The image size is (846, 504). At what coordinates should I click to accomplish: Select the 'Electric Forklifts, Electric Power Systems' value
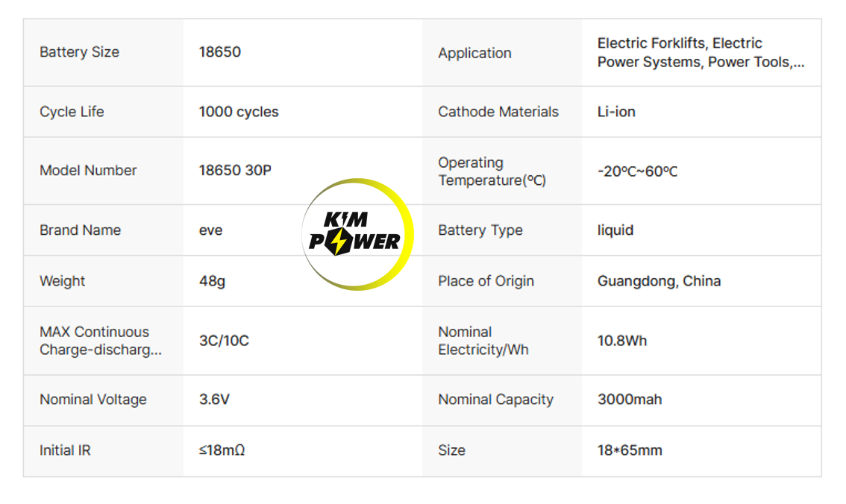[701, 52]
